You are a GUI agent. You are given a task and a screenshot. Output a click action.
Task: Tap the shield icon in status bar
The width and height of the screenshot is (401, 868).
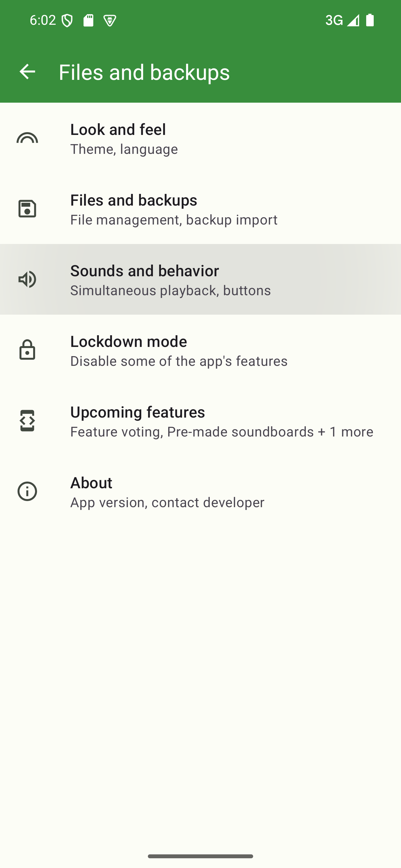point(67,21)
